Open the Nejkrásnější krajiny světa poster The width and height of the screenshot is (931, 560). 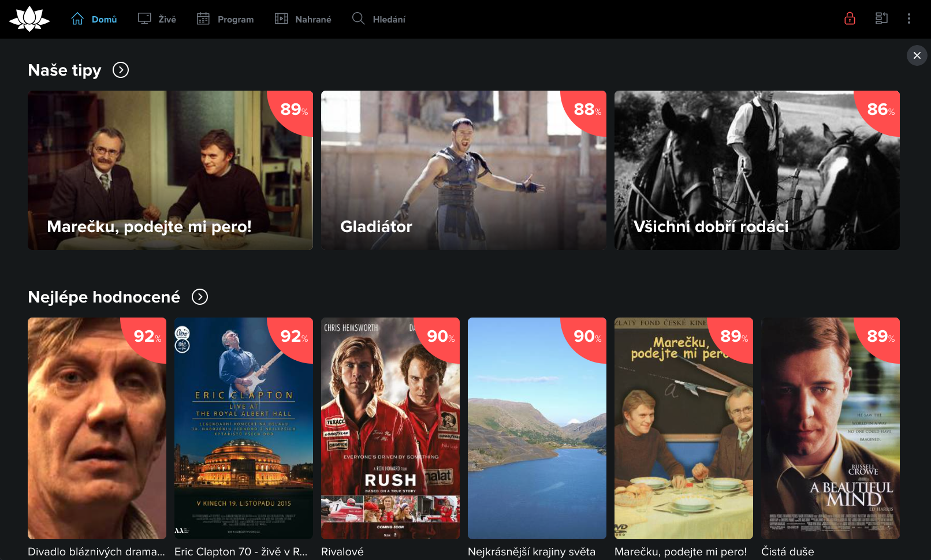pyautogui.click(x=537, y=428)
